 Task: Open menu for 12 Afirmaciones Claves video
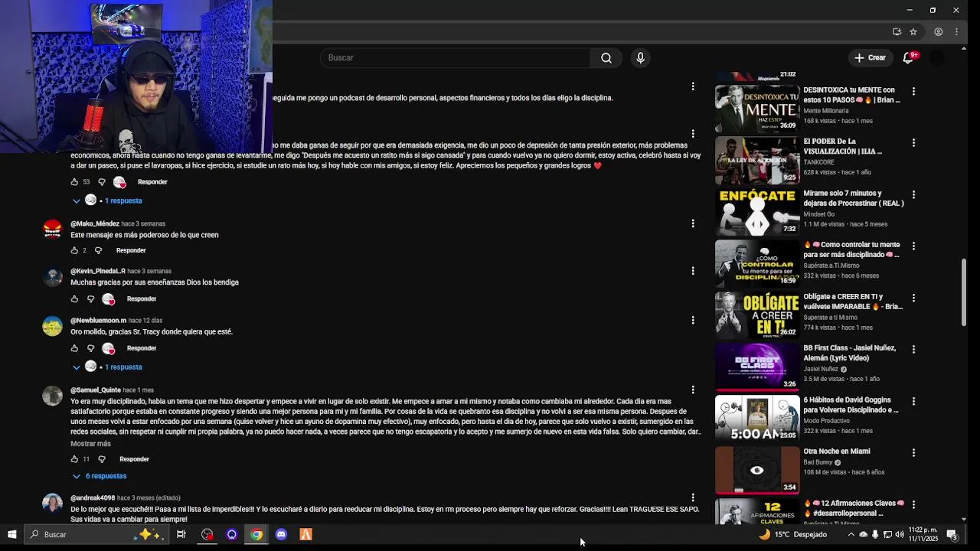tap(913, 504)
